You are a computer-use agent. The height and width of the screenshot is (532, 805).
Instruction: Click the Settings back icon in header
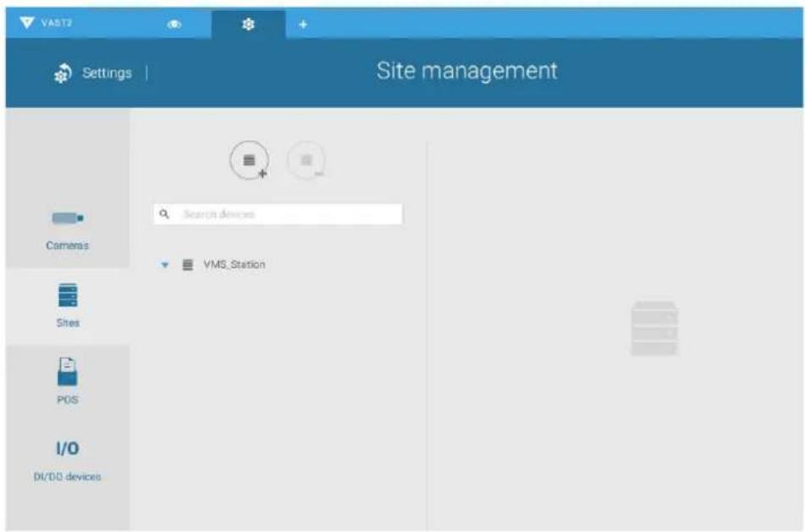63,74
